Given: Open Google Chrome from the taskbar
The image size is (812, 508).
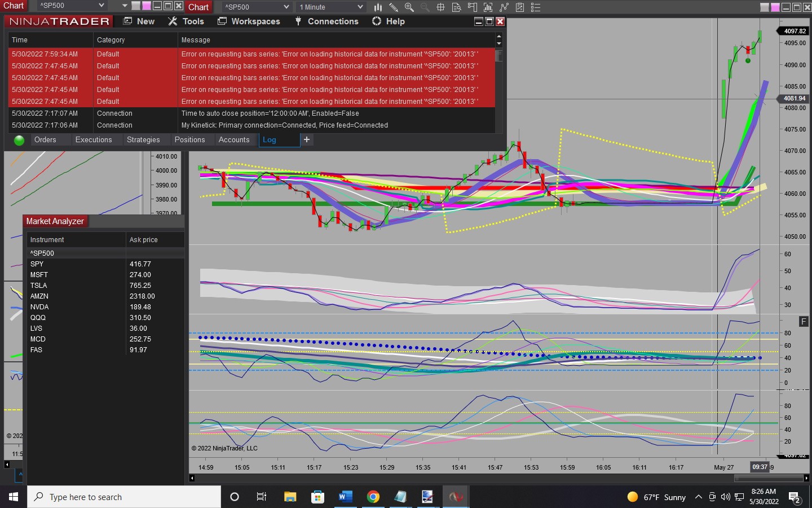Looking at the screenshot, I should tap(373, 497).
